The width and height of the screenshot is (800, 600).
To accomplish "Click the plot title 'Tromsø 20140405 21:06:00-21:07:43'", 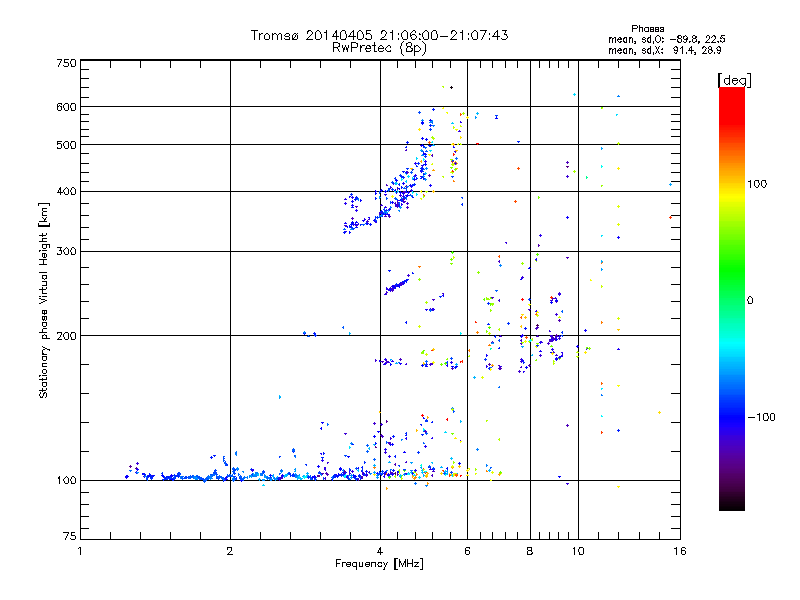I will click(x=379, y=35).
